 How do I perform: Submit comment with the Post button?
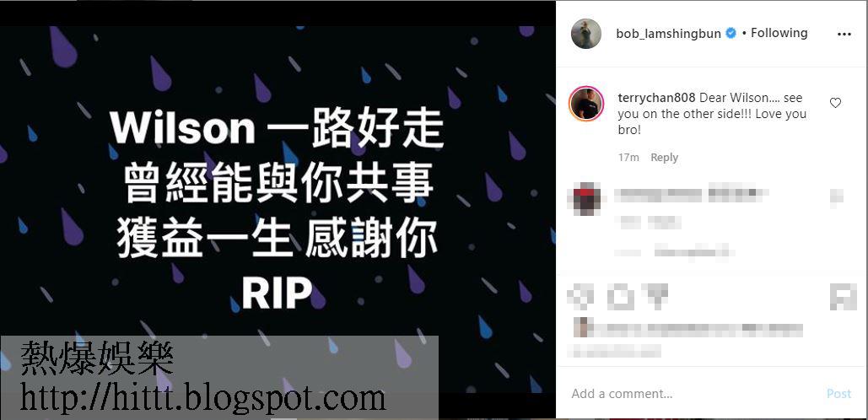838,394
